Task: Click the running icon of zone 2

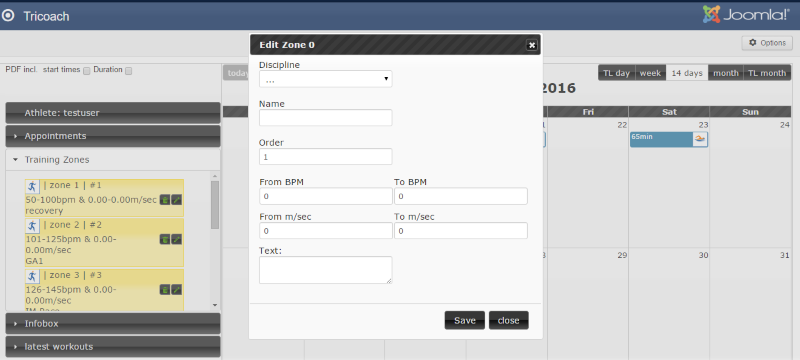Action: [x=33, y=226]
